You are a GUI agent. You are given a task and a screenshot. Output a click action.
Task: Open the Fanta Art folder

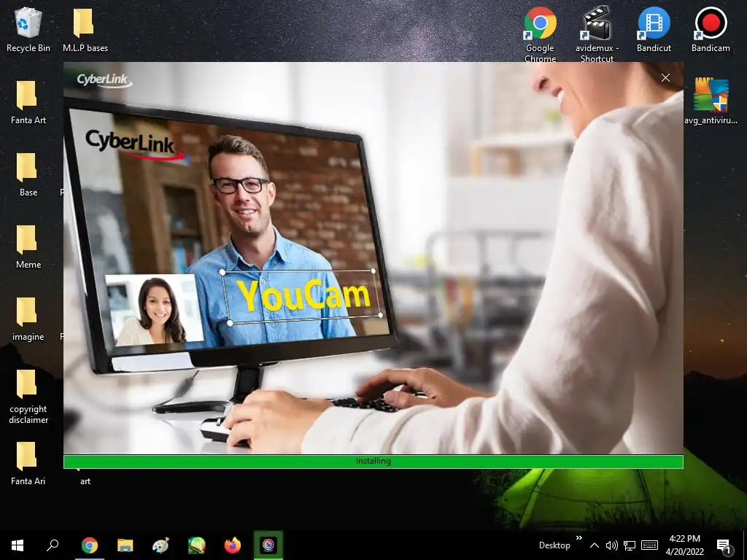28,102
